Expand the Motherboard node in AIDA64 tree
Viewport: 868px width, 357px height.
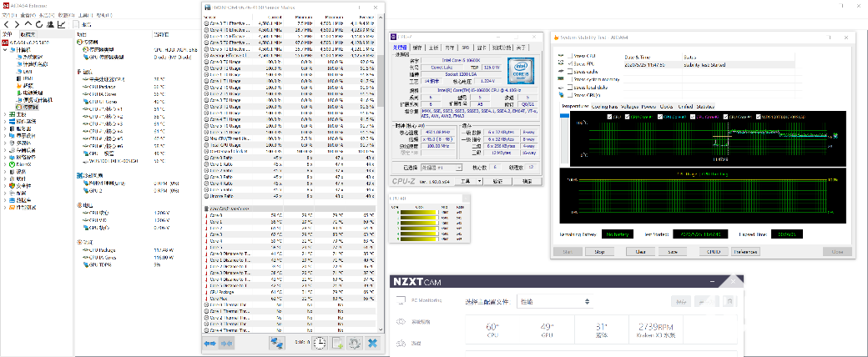(x=6, y=114)
